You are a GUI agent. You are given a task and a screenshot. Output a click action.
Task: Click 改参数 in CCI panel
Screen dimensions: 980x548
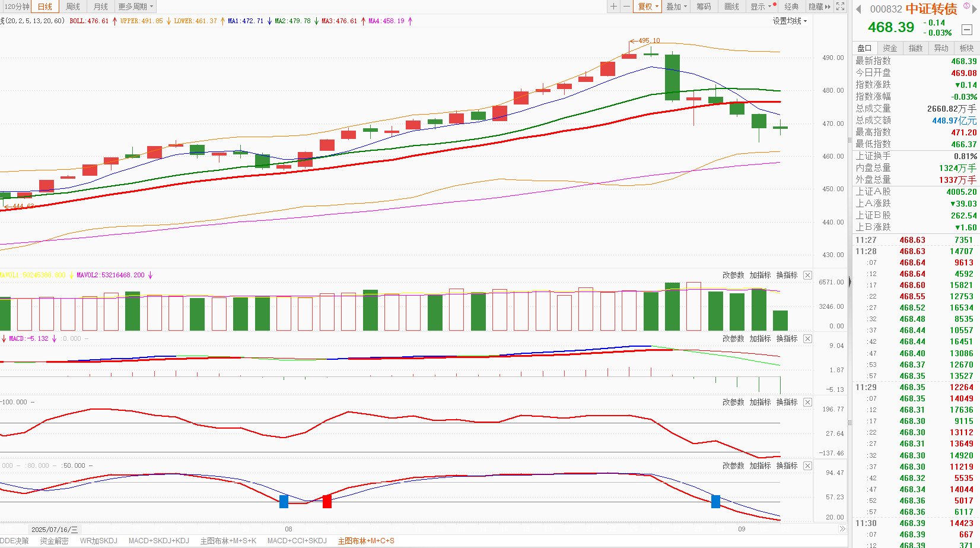tap(733, 402)
